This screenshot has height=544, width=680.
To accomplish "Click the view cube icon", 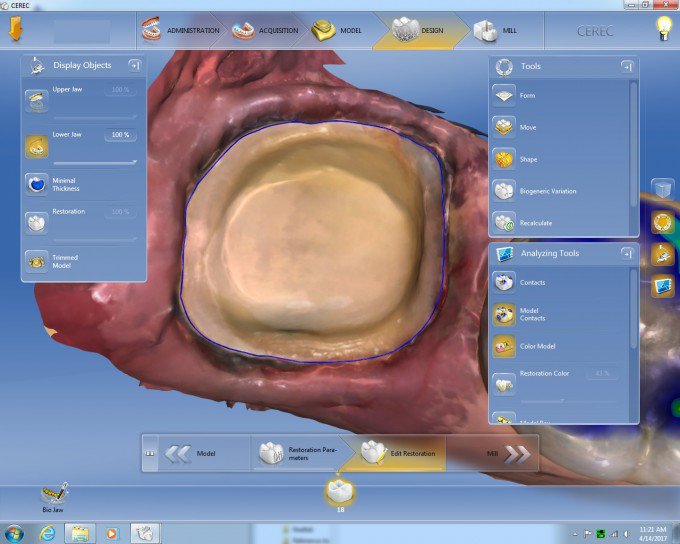I will 663,190.
